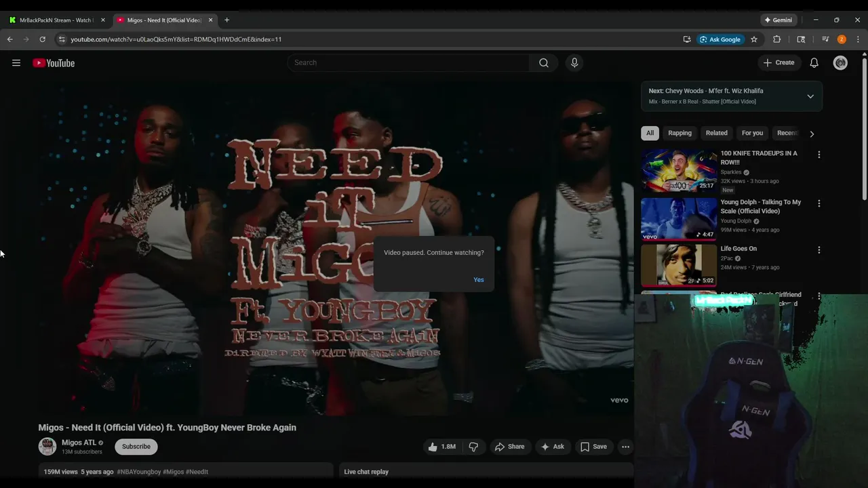The width and height of the screenshot is (868, 488).
Task: Open more actions under the video
Action: click(625, 447)
